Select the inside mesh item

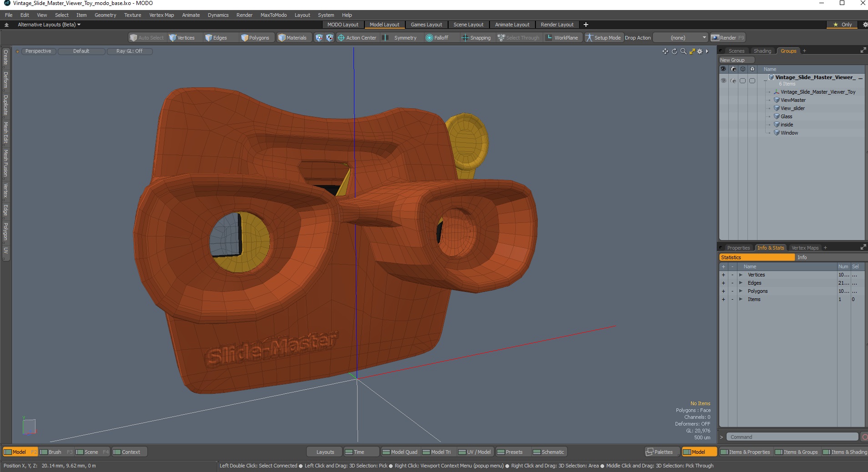tap(787, 125)
